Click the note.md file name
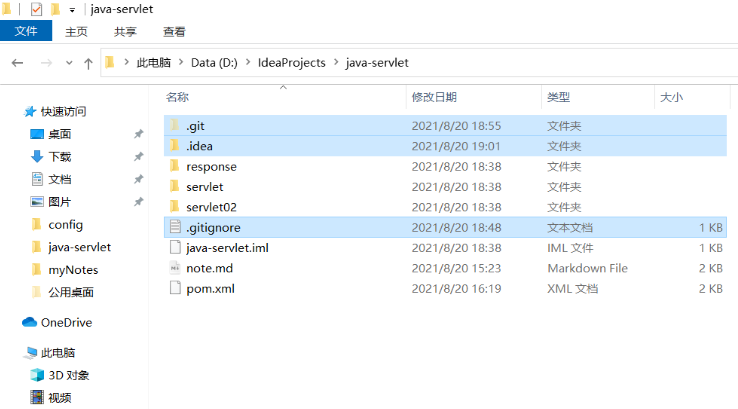Screen dimensions: 738x409 (x=209, y=268)
